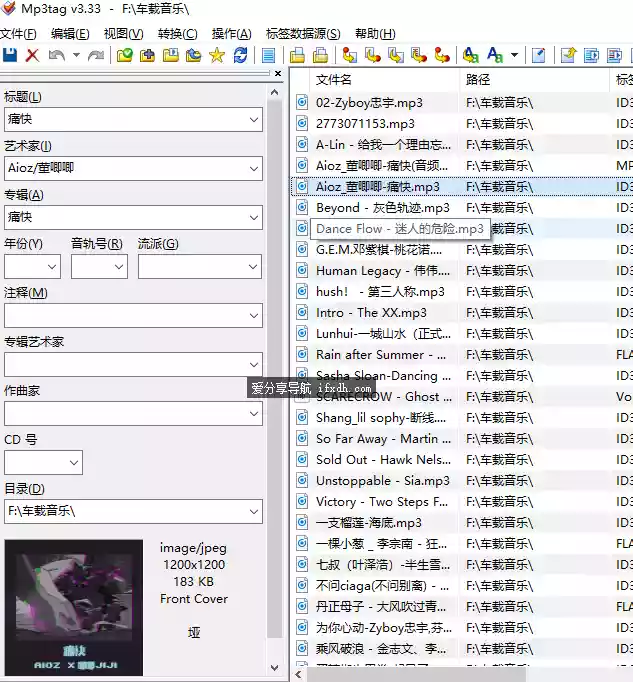This screenshot has height=682, width=633.
Task: Expand the 标题 title dropdown
Action: [x=254, y=120]
